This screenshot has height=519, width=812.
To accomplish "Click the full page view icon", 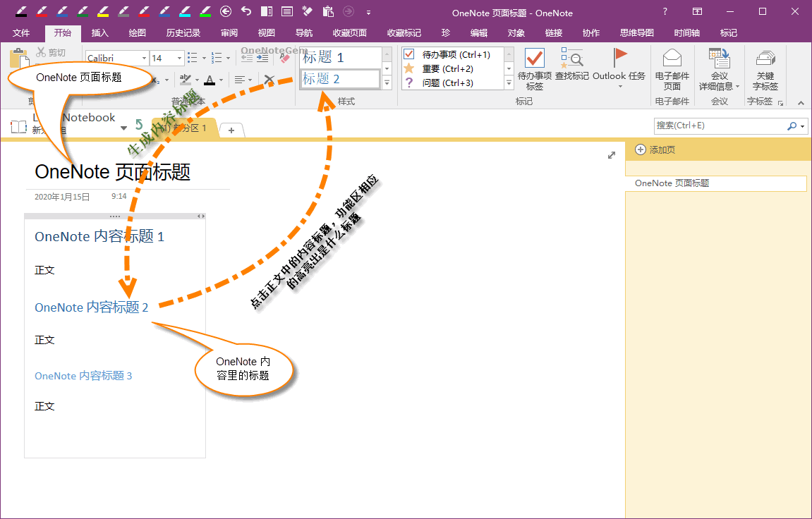I will coord(287,11).
